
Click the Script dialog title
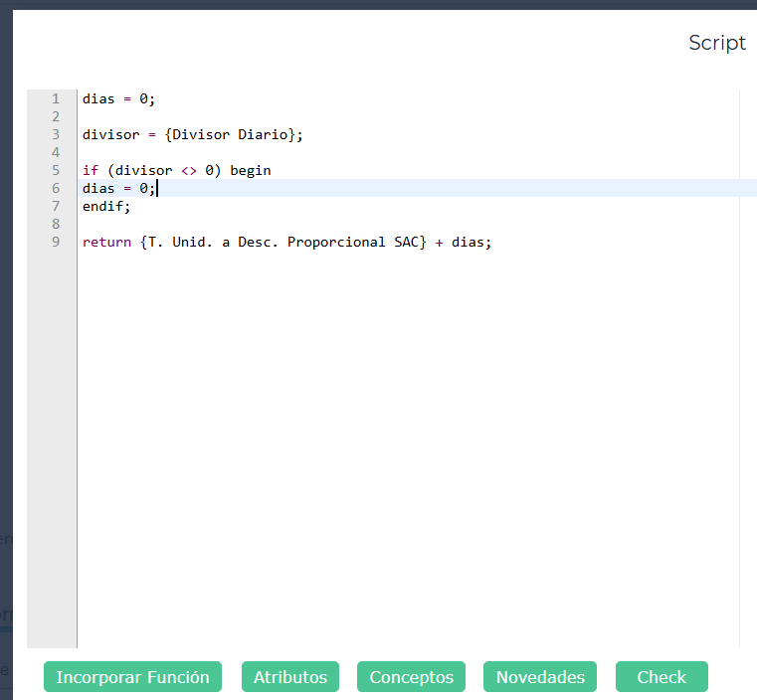716,43
